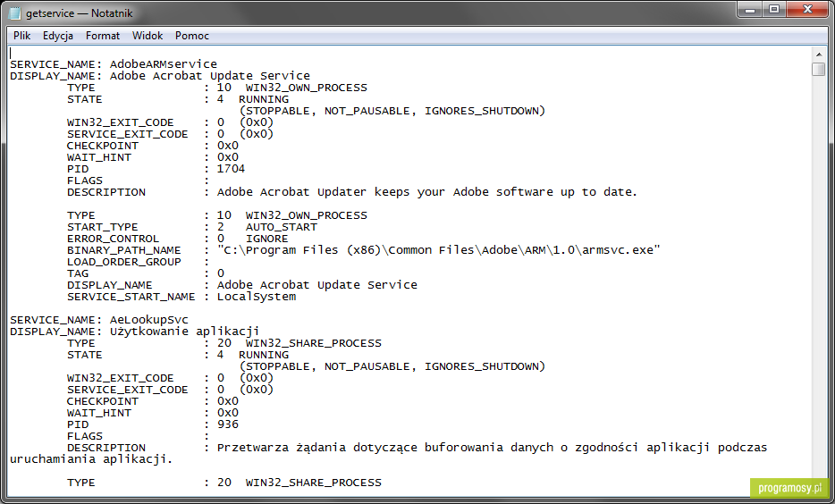This screenshot has height=504, width=835.
Task: Click the scrollbar up arrow
Action: pyautogui.click(x=819, y=54)
